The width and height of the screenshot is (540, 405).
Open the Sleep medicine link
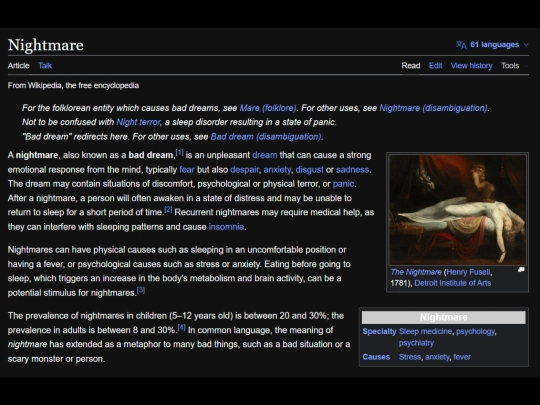(x=425, y=332)
